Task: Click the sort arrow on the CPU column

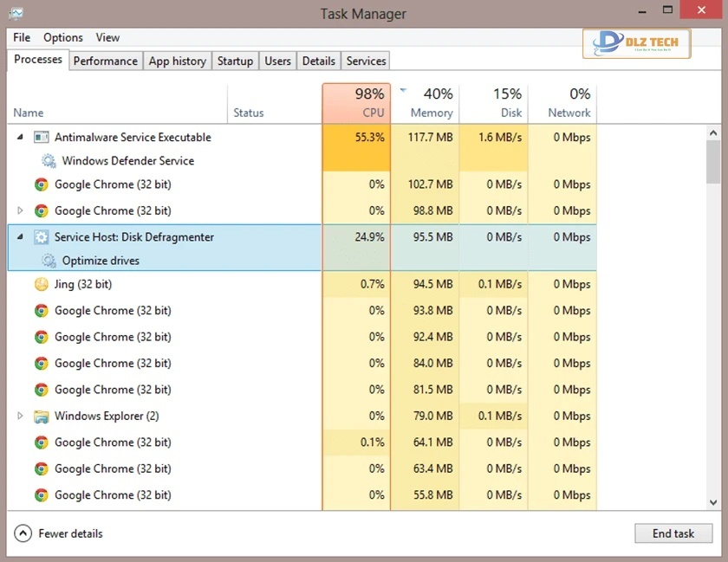Action: (403, 89)
